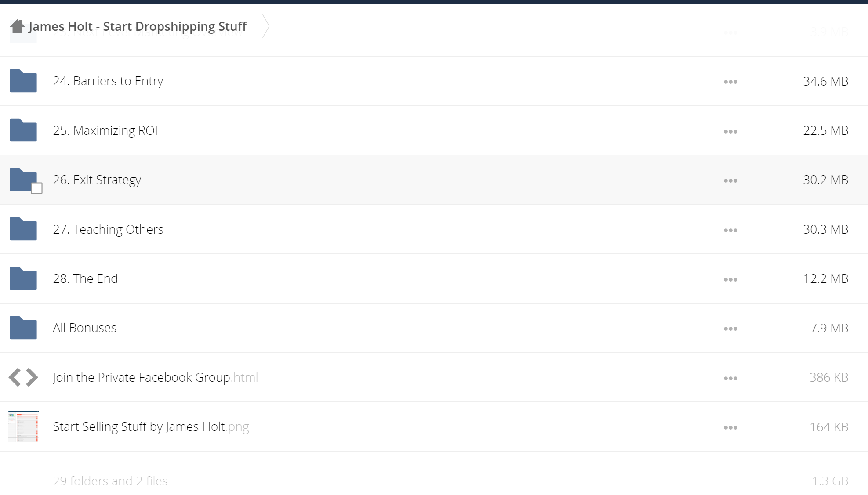Open the 26. Exit Strategy folder name
868x495 pixels.
[97, 180]
